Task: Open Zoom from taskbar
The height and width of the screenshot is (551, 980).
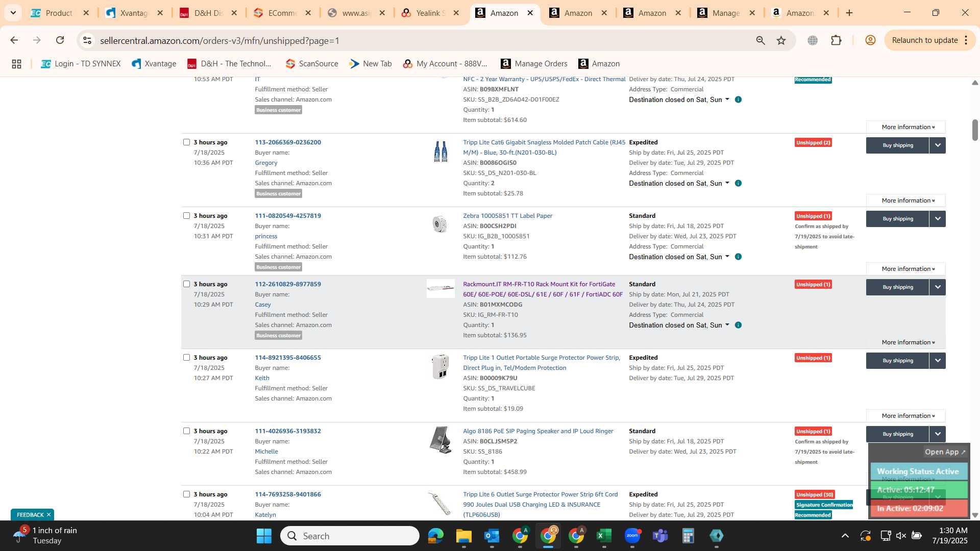Action: point(632,536)
